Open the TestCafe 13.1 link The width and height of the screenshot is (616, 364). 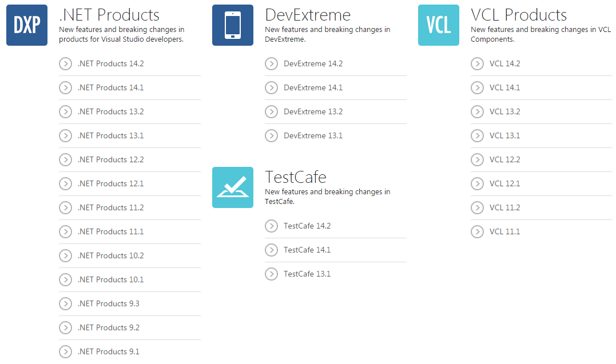[x=307, y=274]
